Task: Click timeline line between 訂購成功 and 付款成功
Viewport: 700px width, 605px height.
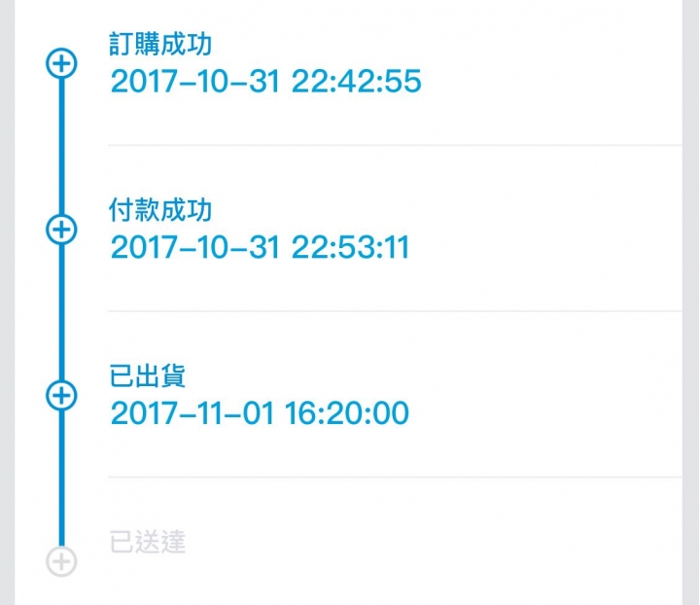Action: pos(61,146)
